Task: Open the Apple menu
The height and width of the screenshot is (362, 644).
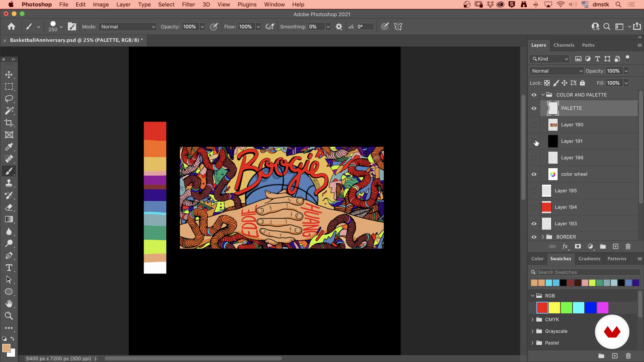Action: [x=11, y=5]
